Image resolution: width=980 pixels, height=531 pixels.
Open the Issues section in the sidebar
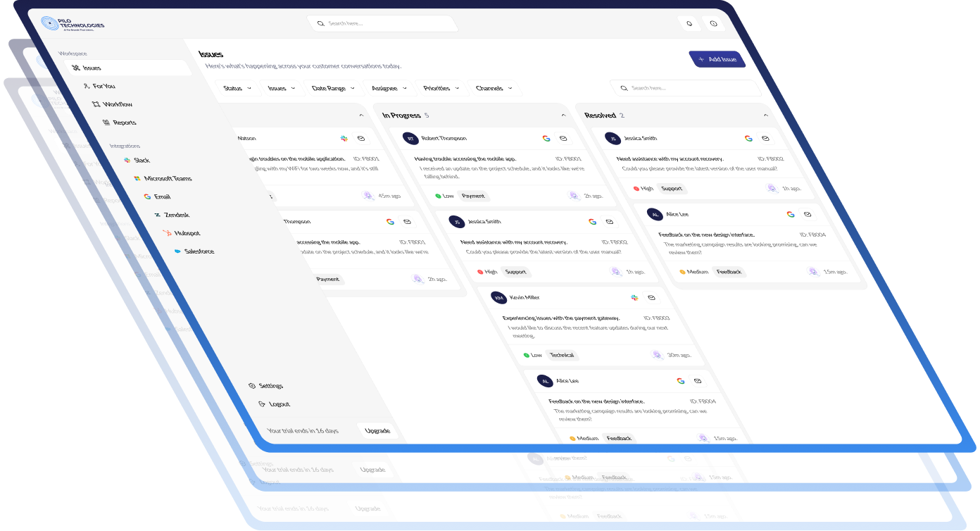coord(92,68)
